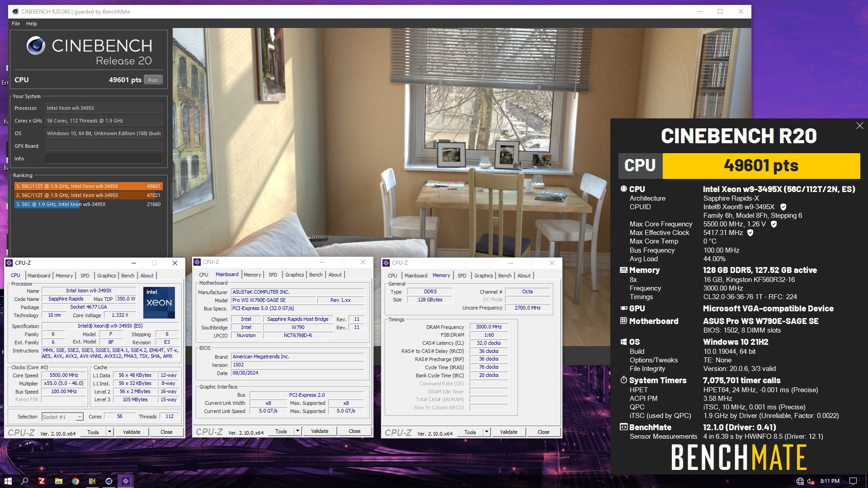The height and width of the screenshot is (488, 868).
Task: Open SPD tab in first CPU-Z window
Action: [85, 276]
